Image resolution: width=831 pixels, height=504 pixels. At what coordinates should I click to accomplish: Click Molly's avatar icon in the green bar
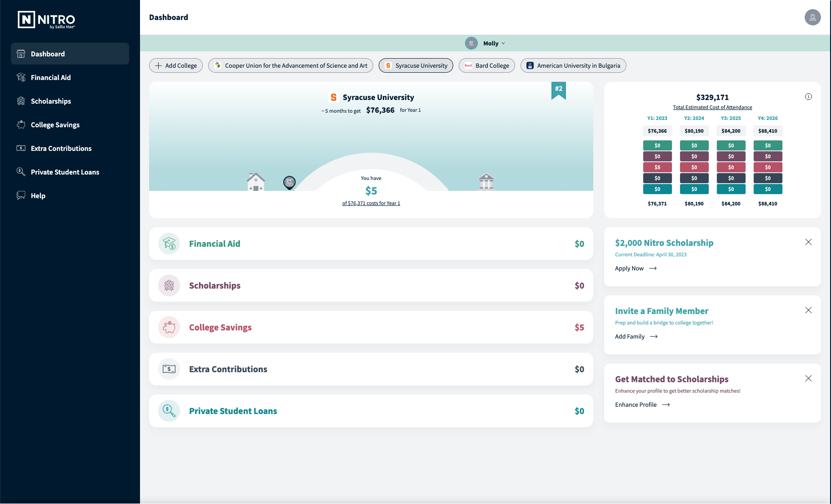click(471, 43)
